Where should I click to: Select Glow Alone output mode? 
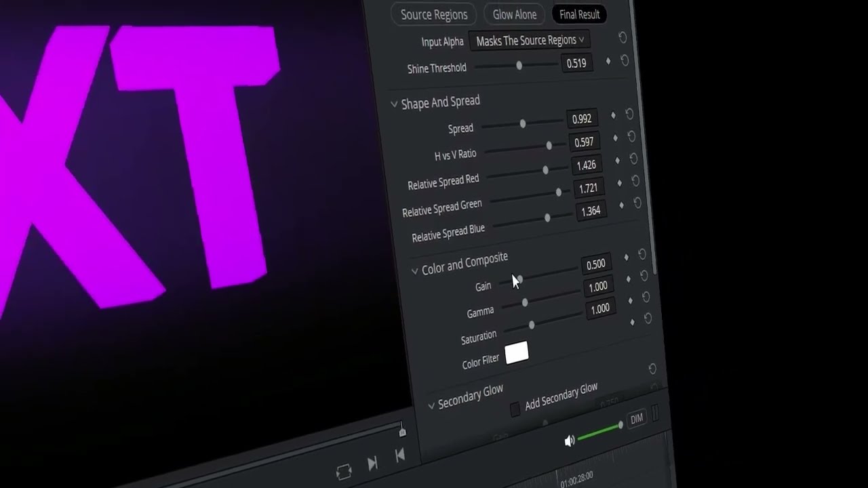coord(515,14)
